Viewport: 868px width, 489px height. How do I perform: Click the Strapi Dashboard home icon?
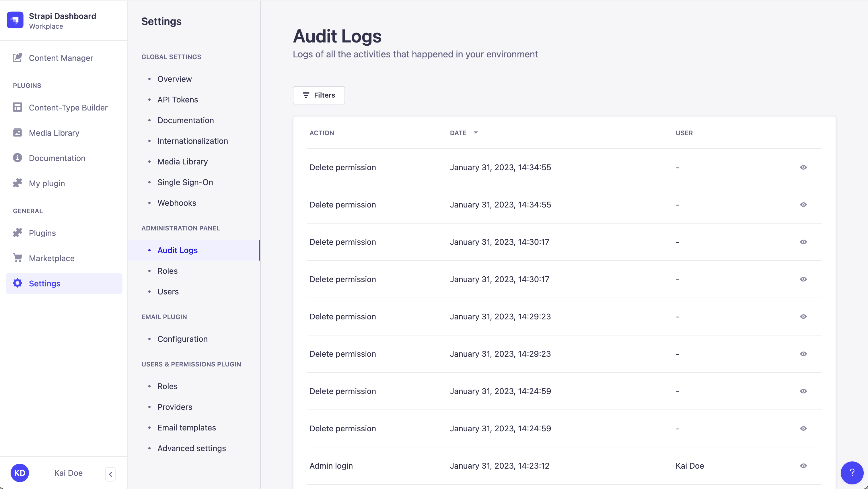click(15, 20)
